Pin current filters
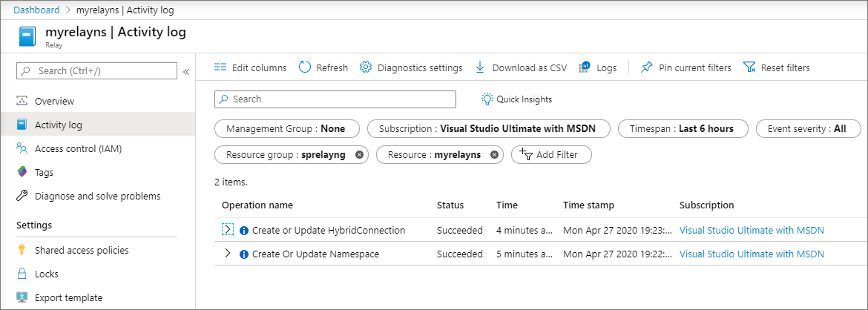 (x=647, y=67)
